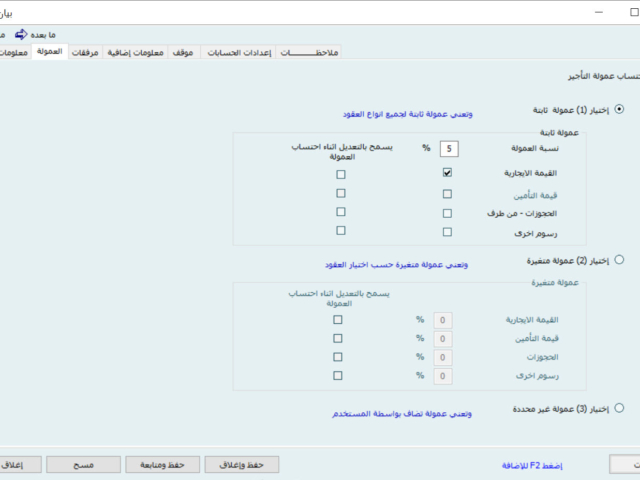This screenshot has height=480, width=640.
Task: Click the 'حفظ وإغلاق' button
Action: (x=242, y=464)
